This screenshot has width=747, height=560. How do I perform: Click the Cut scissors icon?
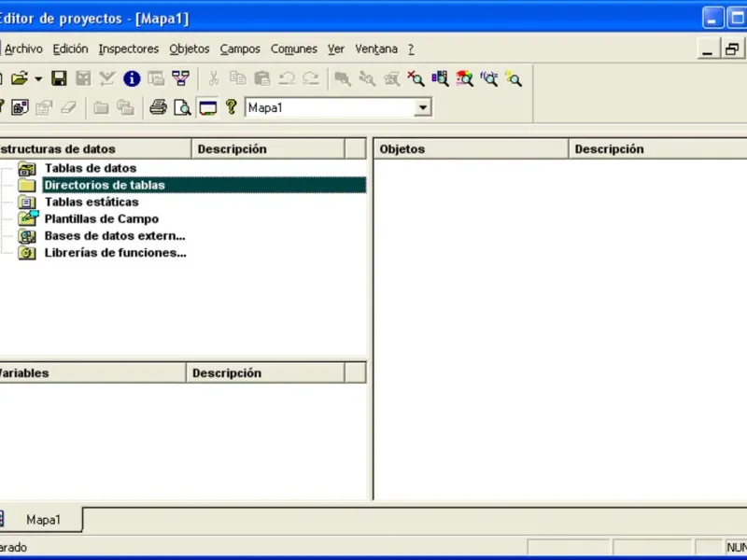click(214, 78)
